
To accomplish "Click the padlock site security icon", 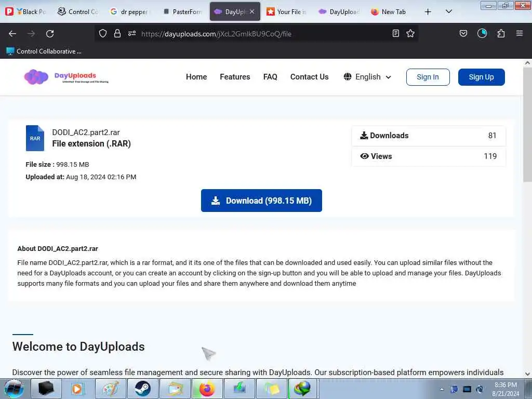I will [x=117, y=33].
